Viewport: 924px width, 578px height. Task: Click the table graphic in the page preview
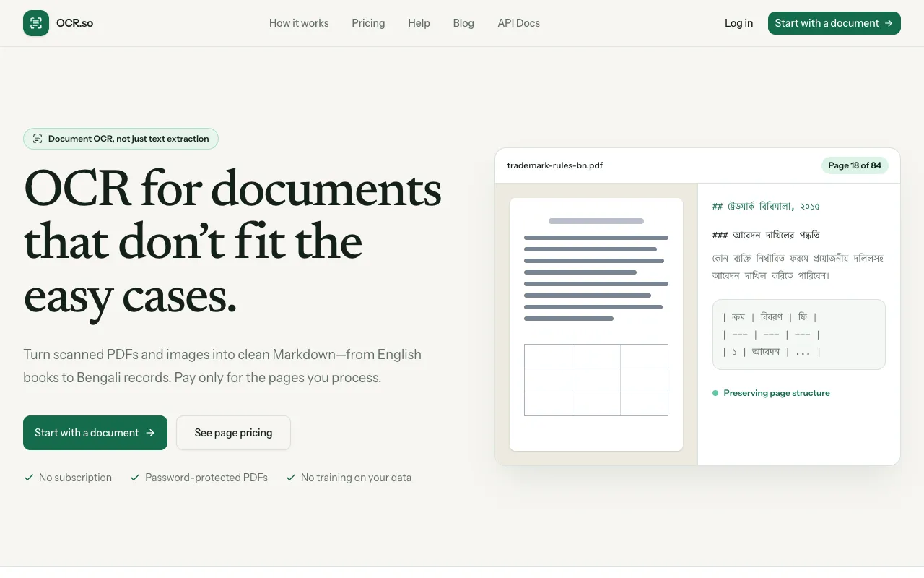(x=596, y=380)
